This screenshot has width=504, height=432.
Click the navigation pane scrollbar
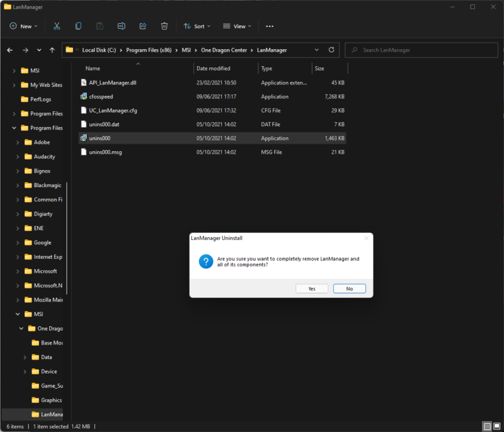pyautogui.click(x=67, y=238)
